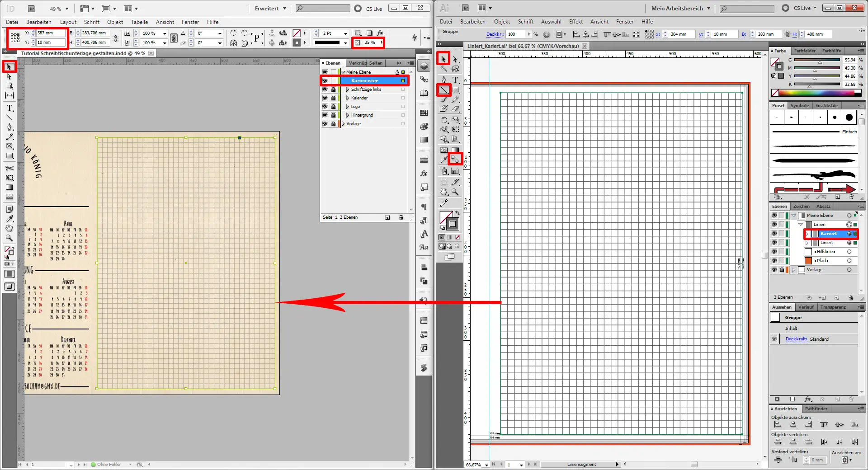The width and height of the screenshot is (868, 470).
Task: Select the Line Segment tool in Illustrator
Action: (444, 90)
